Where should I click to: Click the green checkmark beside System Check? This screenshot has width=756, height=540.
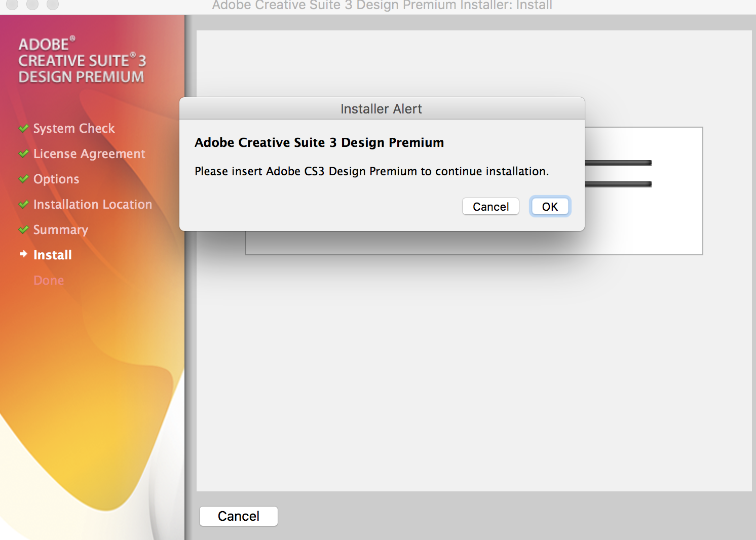tap(23, 128)
